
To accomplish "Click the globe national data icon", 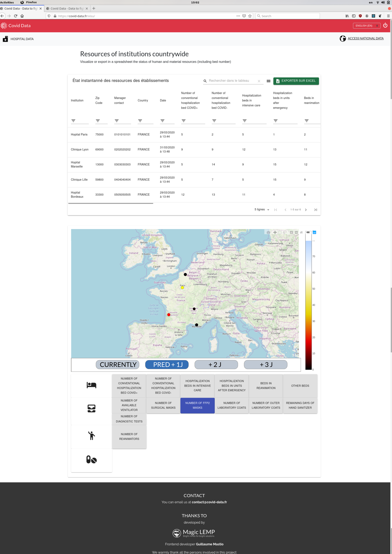I will 343,38.
